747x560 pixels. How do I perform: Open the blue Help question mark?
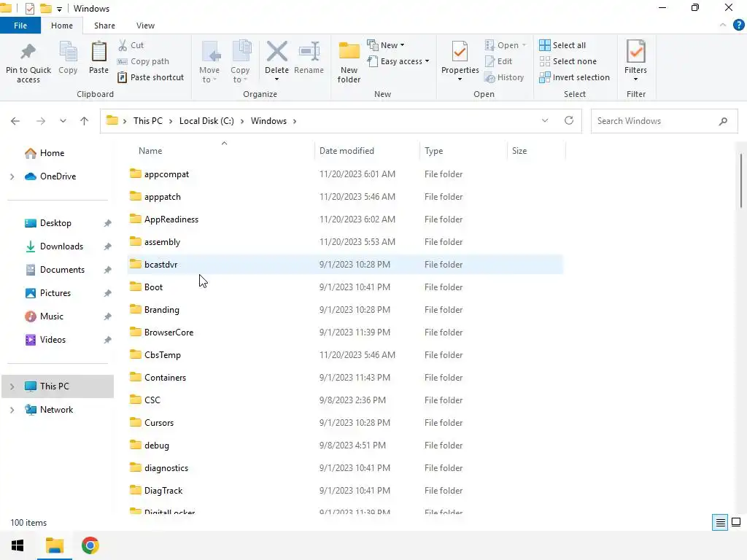tap(738, 26)
